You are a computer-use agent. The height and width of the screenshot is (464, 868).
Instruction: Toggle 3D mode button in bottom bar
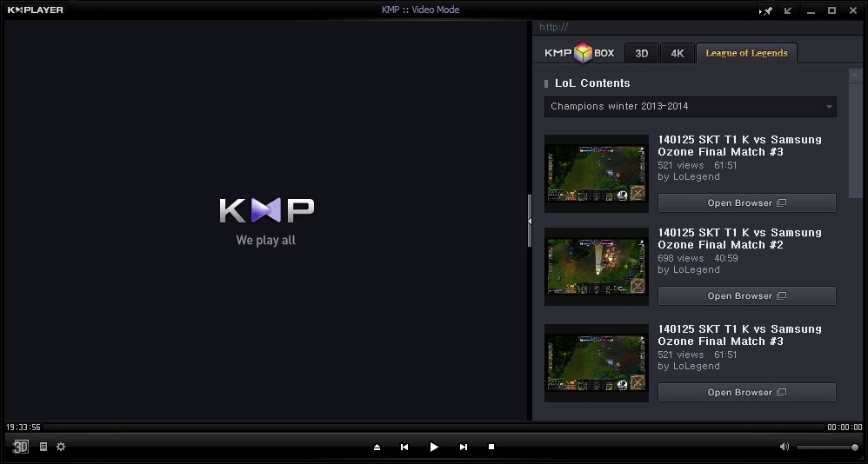[21, 447]
